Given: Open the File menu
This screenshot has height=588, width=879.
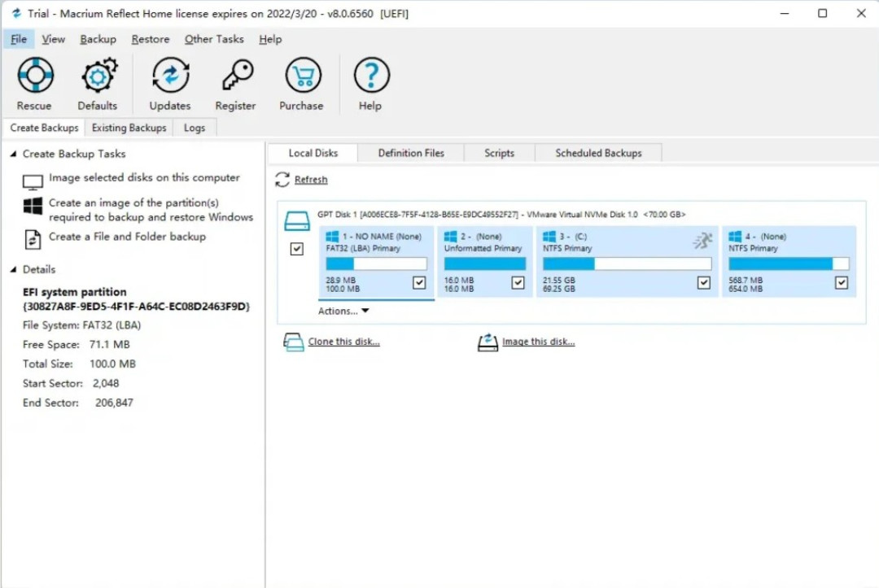Looking at the screenshot, I should click(x=19, y=39).
